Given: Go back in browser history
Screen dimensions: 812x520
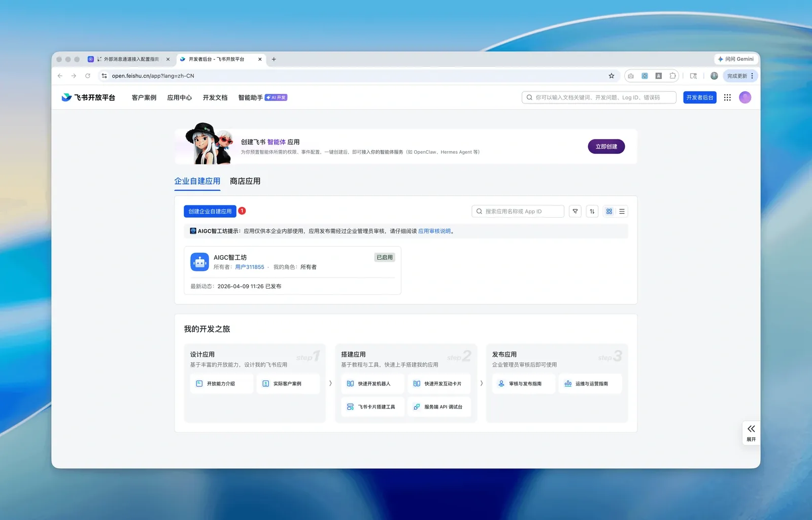Looking at the screenshot, I should [x=60, y=76].
